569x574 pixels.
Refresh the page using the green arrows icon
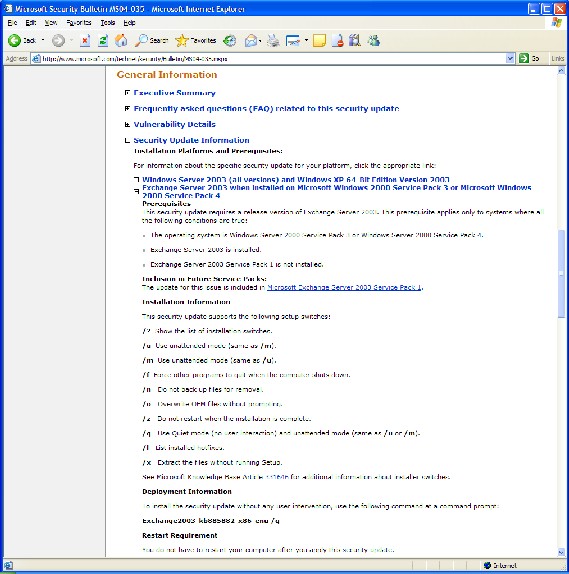pyautogui.click(x=103, y=41)
